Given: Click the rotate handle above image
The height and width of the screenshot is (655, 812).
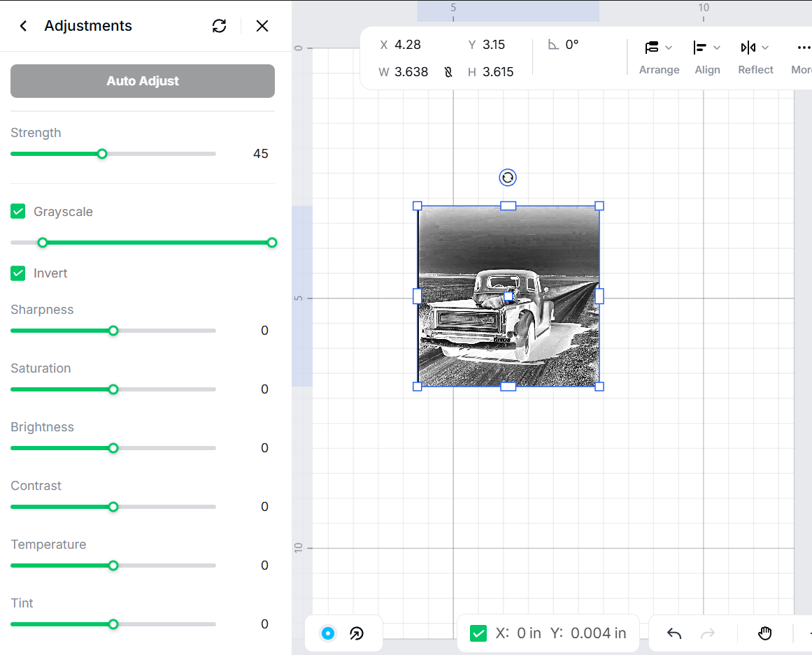Looking at the screenshot, I should (508, 178).
